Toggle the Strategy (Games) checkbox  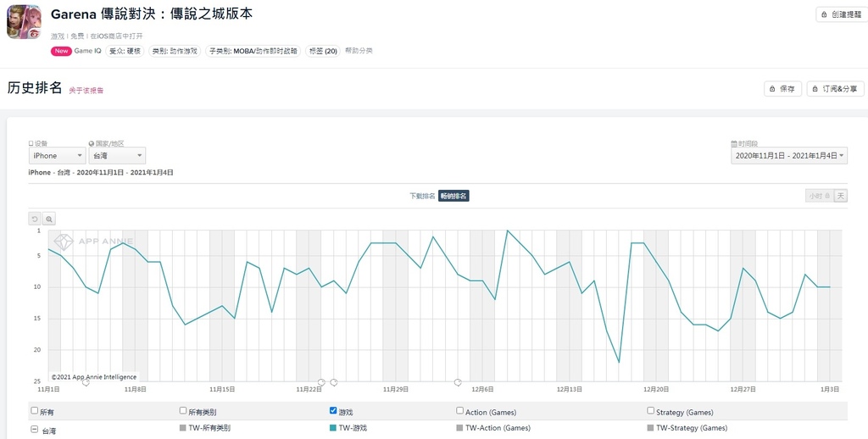point(650,411)
